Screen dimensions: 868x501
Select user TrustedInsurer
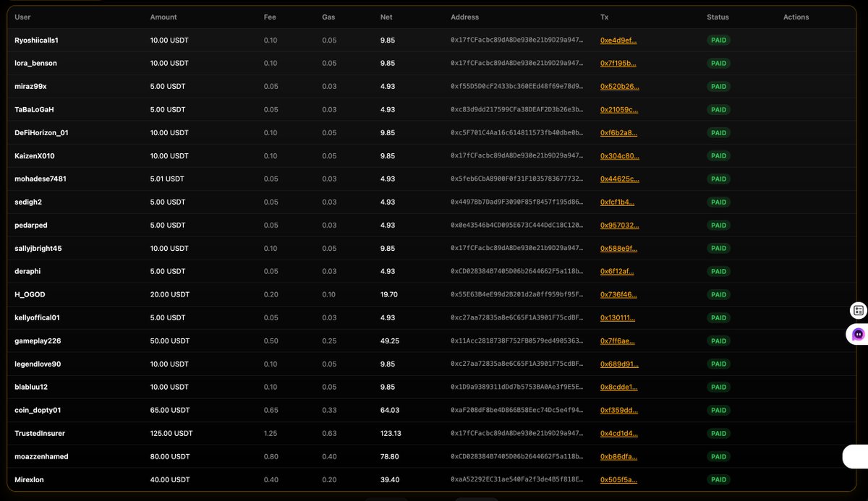click(x=40, y=434)
